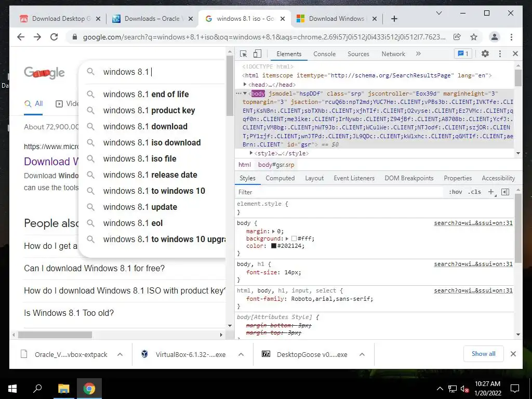Select suggestion 'windows 8.1 eol'

click(152, 223)
